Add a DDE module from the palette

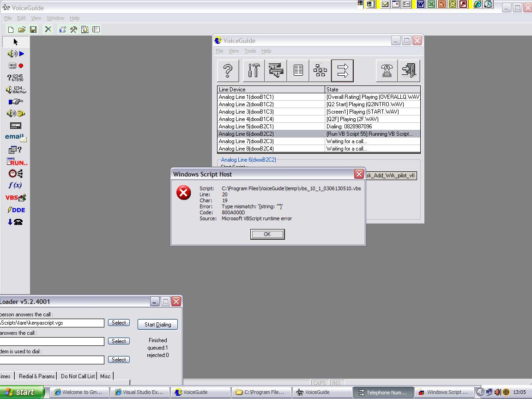pos(16,210)
